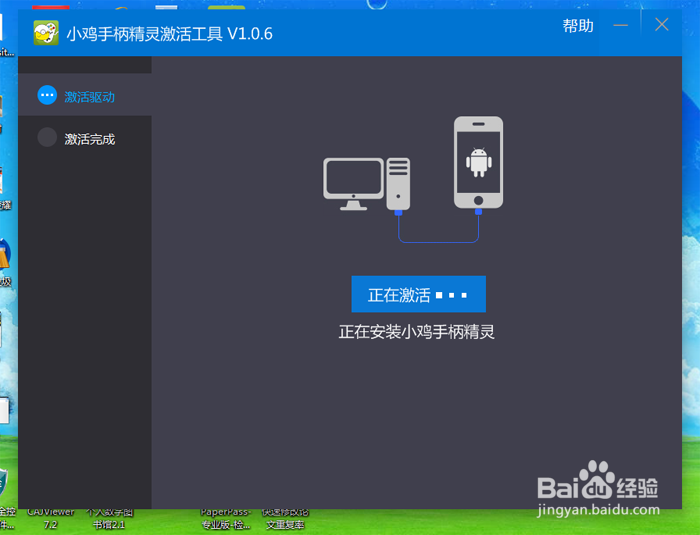The height and width of the screenshot is (535, 700).
Task: Click the desktop computer illustration
Action: tap(366, 184)
